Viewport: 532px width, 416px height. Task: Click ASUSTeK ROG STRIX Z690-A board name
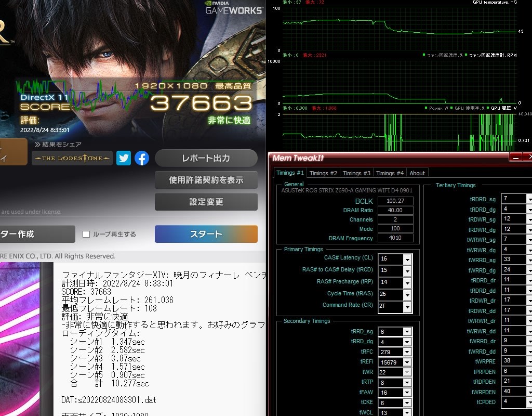pyautogui.click(x=347, y=190)
